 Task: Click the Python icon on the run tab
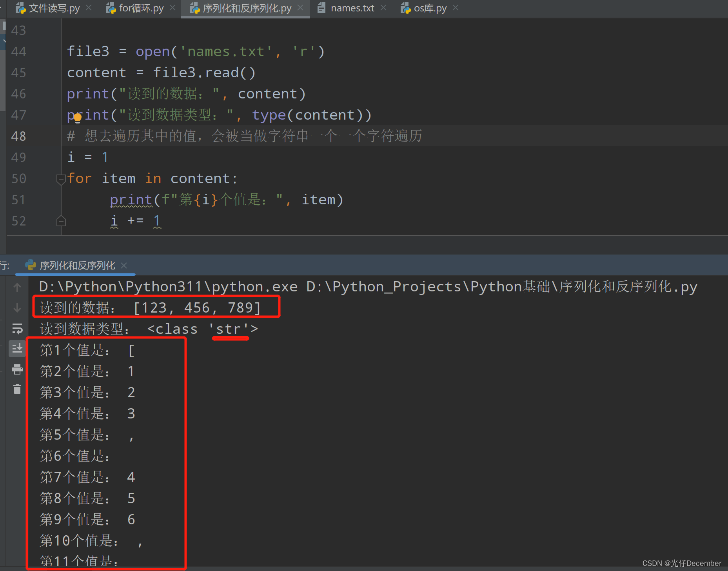[x=31, y=265]
